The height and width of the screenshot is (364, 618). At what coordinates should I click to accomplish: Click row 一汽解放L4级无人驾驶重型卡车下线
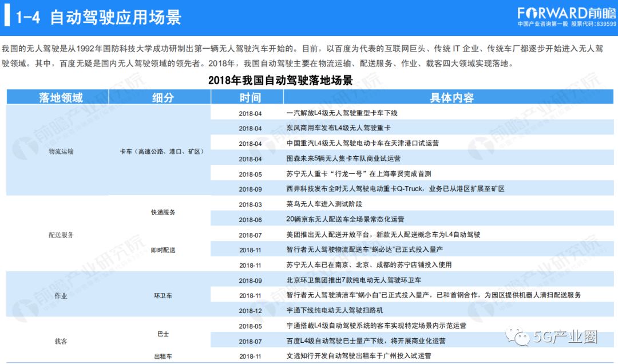pyautogui.click(x=342, y=113)
